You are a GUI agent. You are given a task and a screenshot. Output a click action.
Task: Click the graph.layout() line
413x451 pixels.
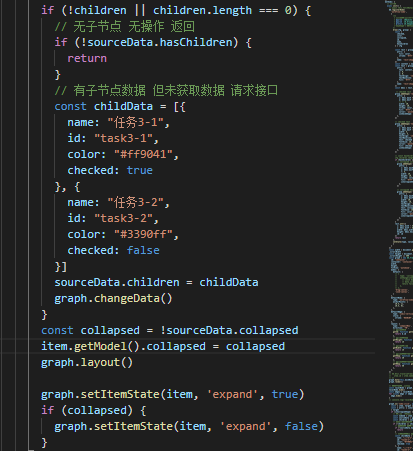click(87, 362)
